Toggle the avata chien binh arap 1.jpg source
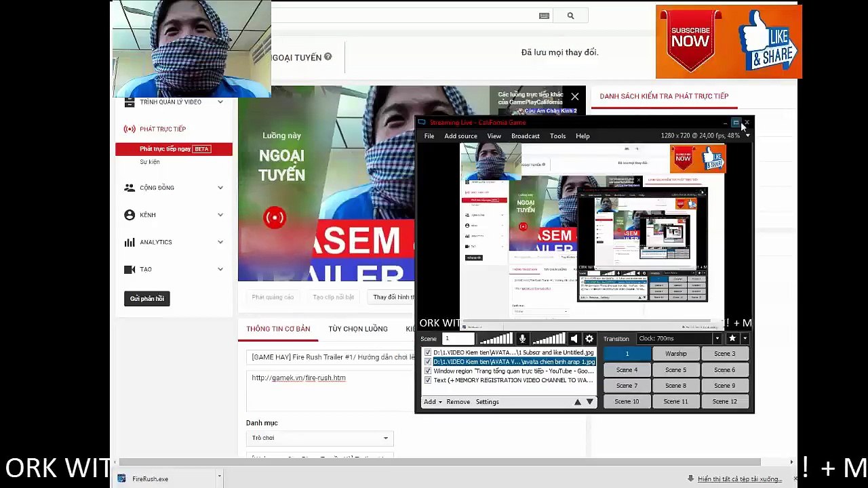 [x=427, y=362]
